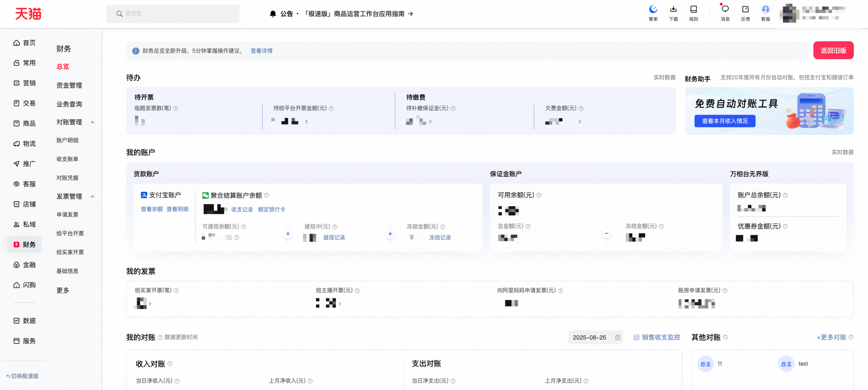Open the 商品 sidebar item
The image size is (868, 390).
(24, 123)
